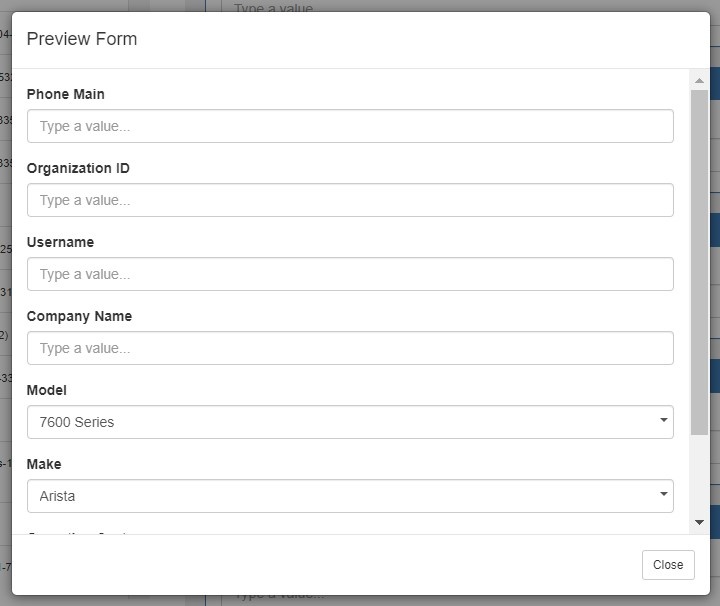720x606 pixels.
Task: Click the Make field label
Action: (45, 464)
